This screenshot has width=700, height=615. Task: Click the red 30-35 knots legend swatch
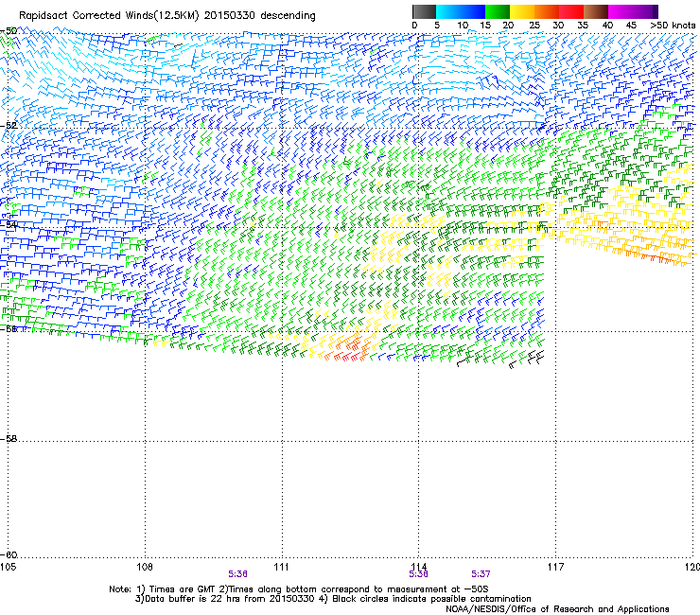571,11
